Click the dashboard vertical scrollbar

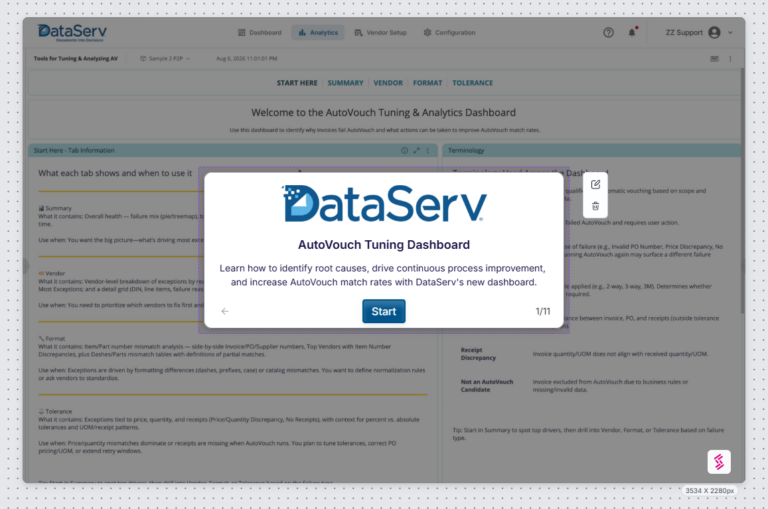pos(743,191)
